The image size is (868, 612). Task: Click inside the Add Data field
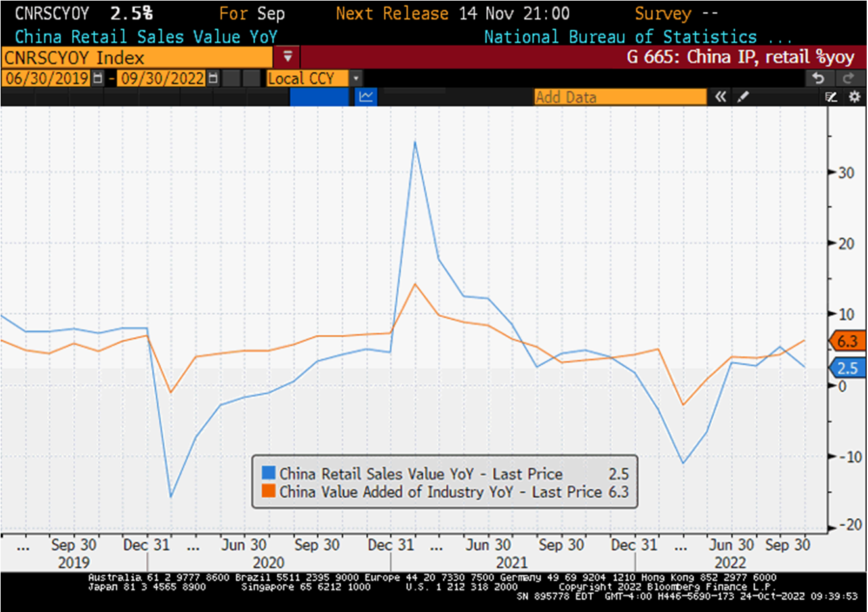point(619,96)
